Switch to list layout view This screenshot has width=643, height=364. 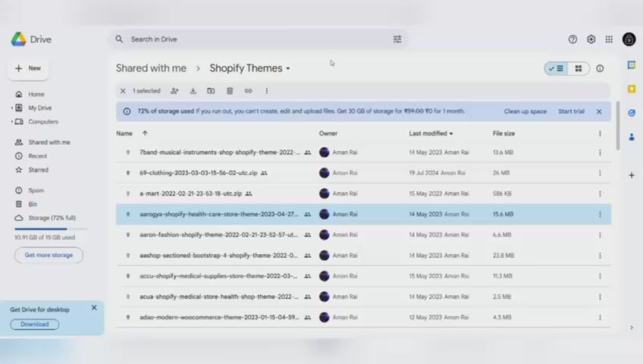tap(556, 68)
